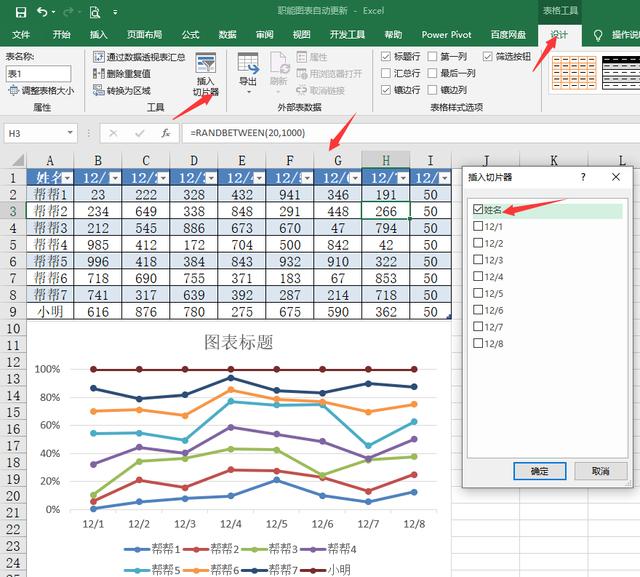
Task: Click the insert function fx icon
Action: pyautogui.click(x=165, y=133)
